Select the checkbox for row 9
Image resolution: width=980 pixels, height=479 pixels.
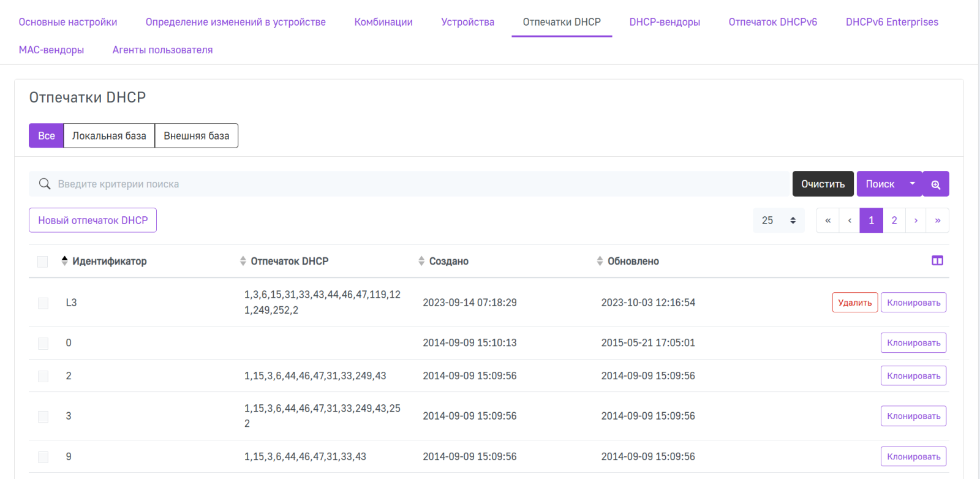(x=43, y=457)
